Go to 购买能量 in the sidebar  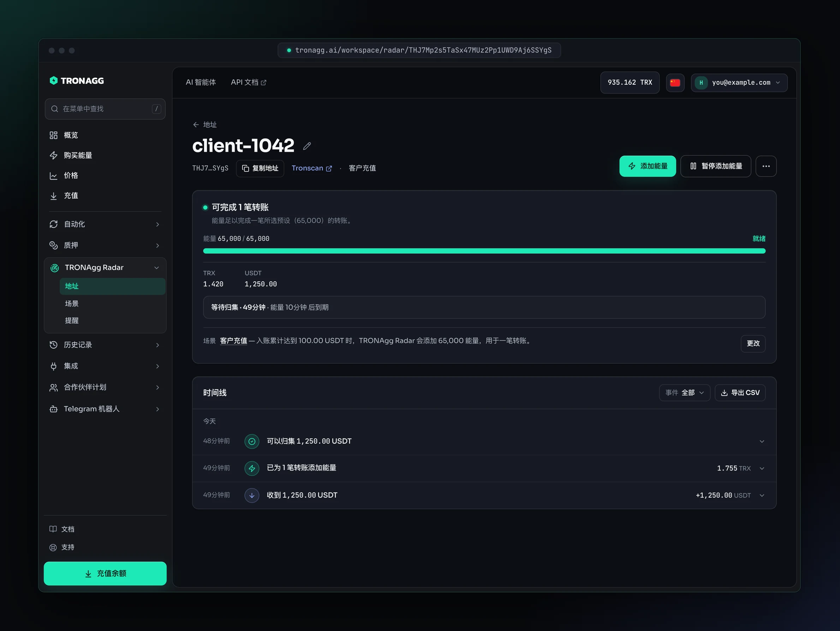click(105, 155)
